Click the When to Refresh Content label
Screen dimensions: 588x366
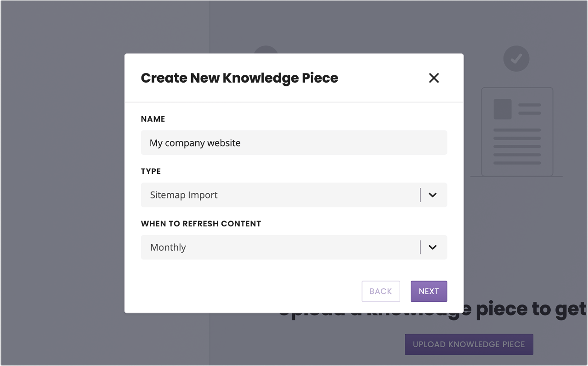[x=201, y=224]
